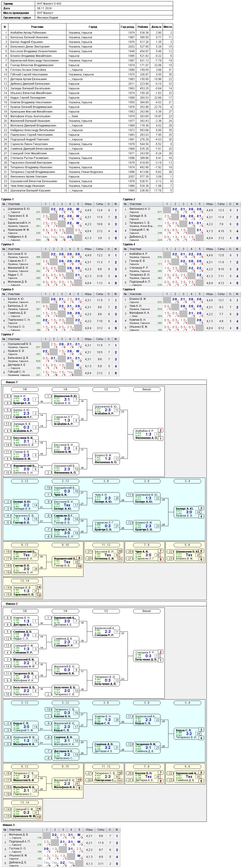This screenshot has width=243, height=868.
Task: Click the Игры header in Группа-4 table
Action: click(210, 249)
